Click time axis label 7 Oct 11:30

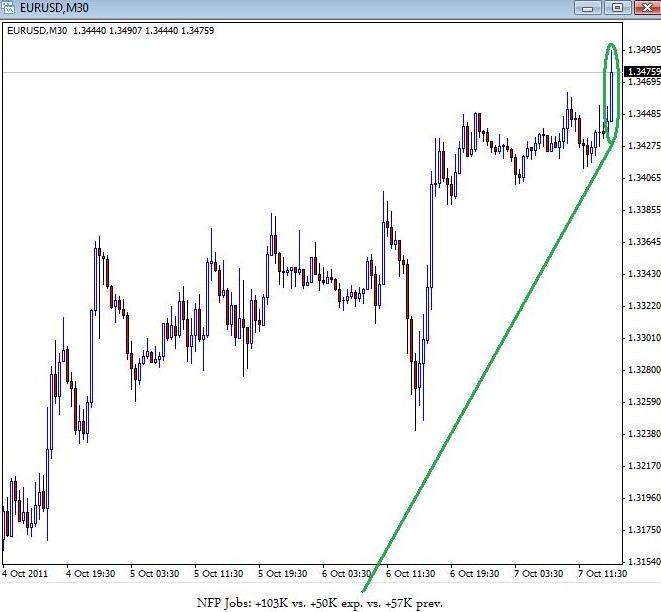point(603,574)
